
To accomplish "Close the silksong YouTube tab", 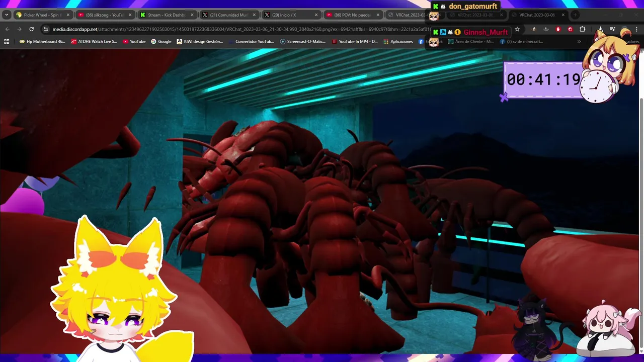I will pos(130,15).
